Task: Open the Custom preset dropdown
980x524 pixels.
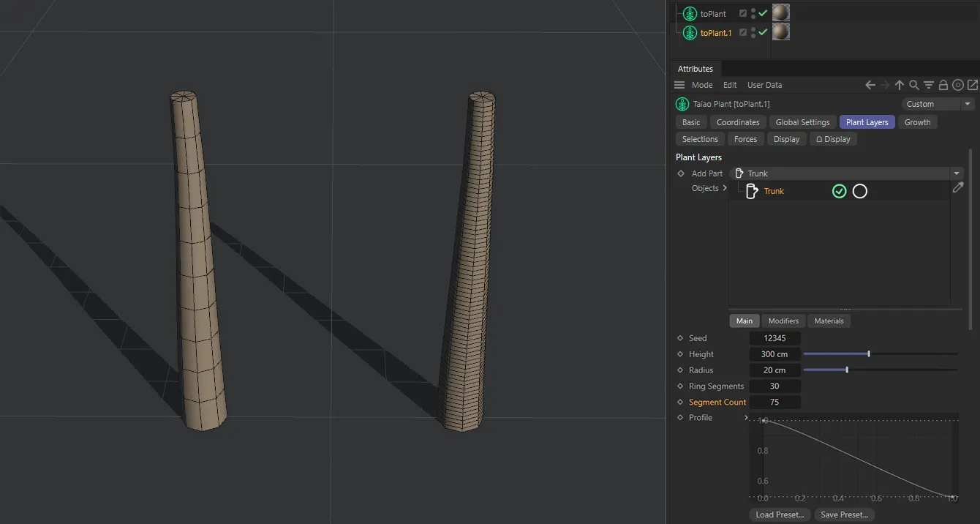Action: 967,103
